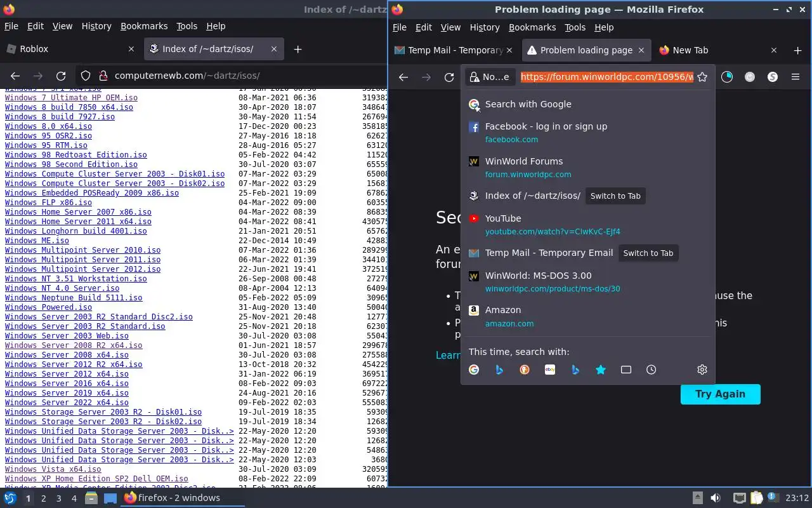Close the New Tab tab
The width and height of the screenshot is (812, 508).
click(x=774, y=50)
